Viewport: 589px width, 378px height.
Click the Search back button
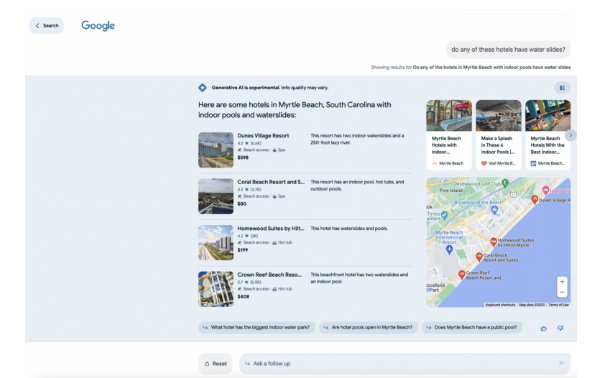(47, 26)
